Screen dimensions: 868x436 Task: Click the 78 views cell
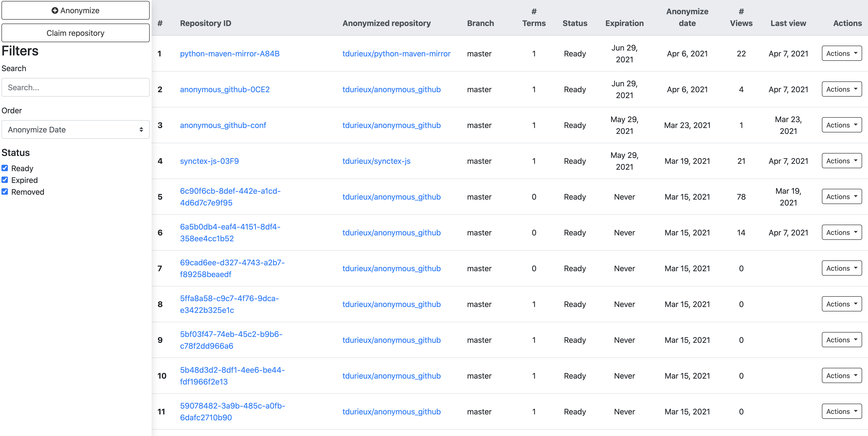point(741,197)
